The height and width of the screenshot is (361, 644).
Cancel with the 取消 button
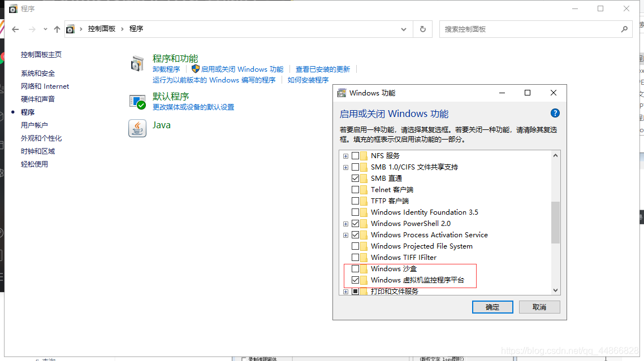[539, 307]
